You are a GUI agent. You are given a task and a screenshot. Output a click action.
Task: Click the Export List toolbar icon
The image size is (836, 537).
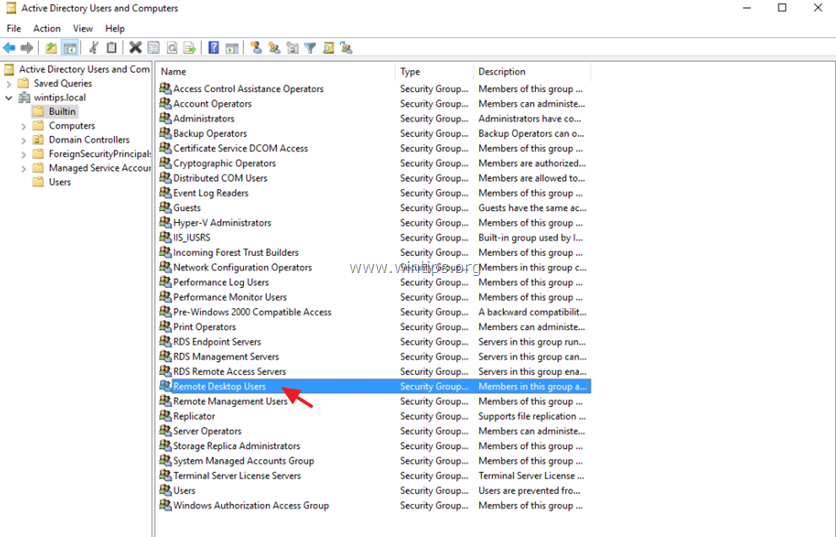click(190, 48)
